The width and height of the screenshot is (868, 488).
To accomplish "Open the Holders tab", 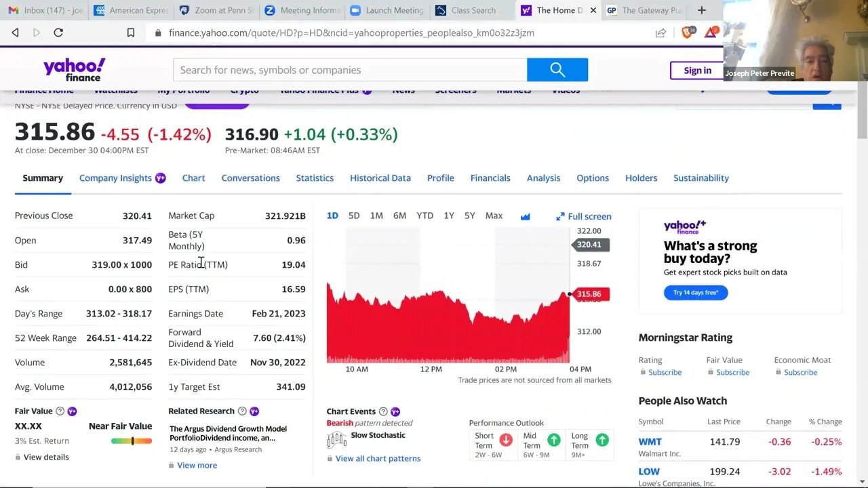I will (641, 178).
